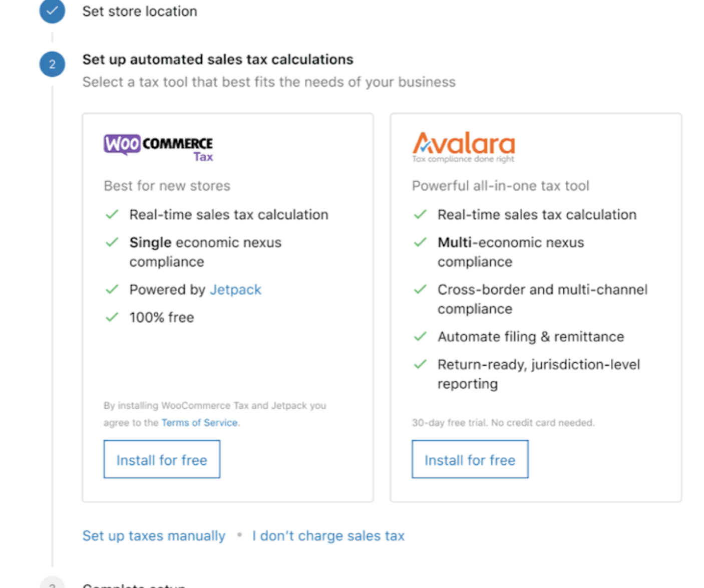Image resolution: width=704 pixels, height=588 pixels.
Task: Select the step 2 numbered circle
Action: pos(52,64)
